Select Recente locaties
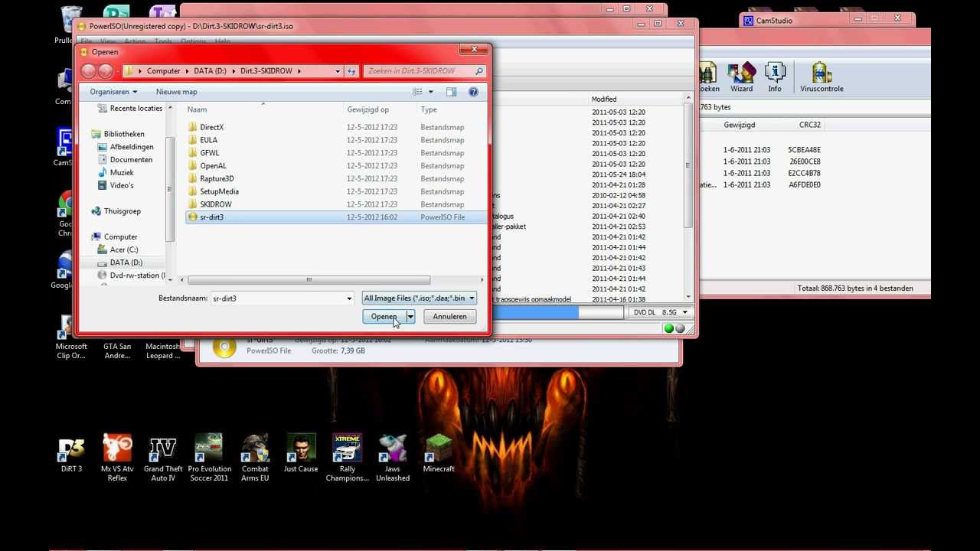Screen dimensions: 980x551 (x=136, y=109)
